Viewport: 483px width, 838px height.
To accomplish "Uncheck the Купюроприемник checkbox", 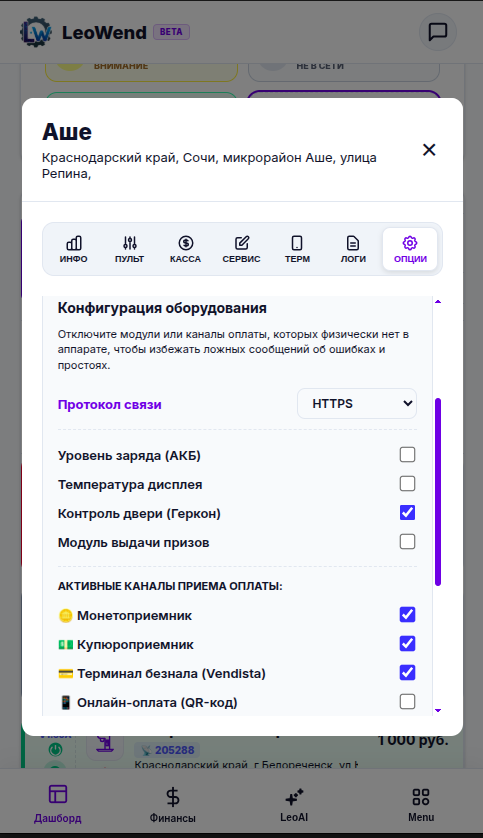I will click(407, 643).
